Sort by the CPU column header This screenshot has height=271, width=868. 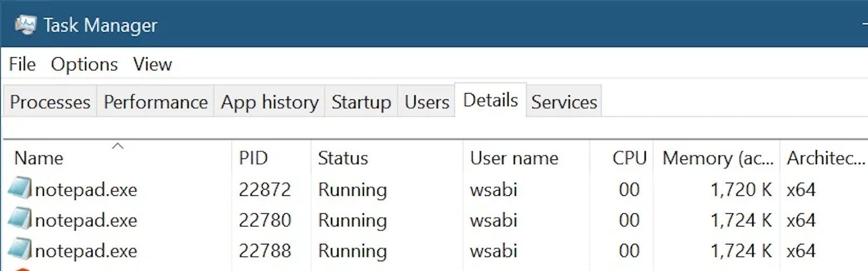(621, 158)
